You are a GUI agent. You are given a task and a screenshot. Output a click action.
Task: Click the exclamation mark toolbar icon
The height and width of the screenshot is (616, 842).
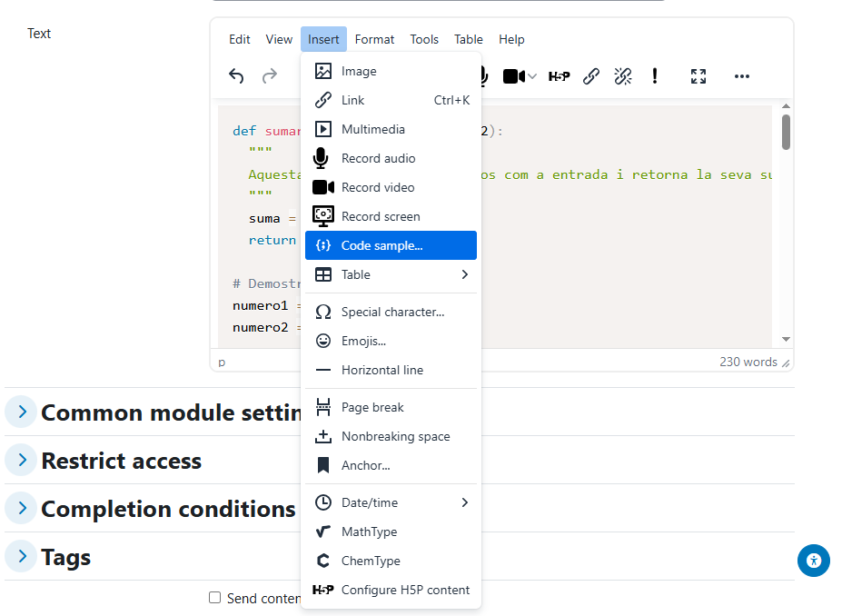(655, 76)
